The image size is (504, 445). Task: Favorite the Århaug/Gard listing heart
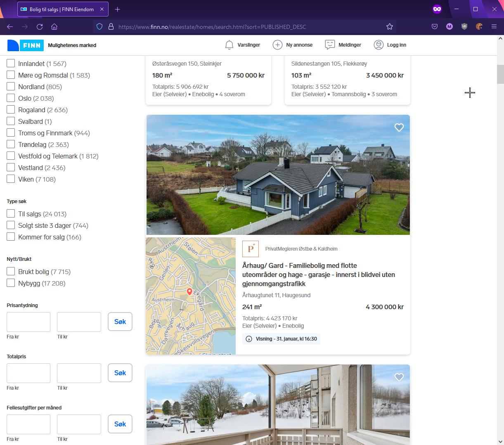click(x=399, y=128)
